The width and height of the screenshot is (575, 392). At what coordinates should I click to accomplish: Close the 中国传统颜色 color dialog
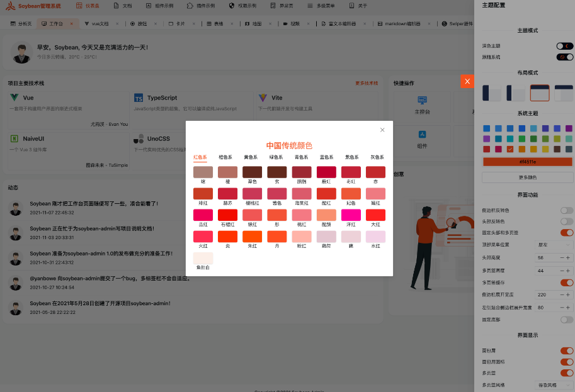382,130
